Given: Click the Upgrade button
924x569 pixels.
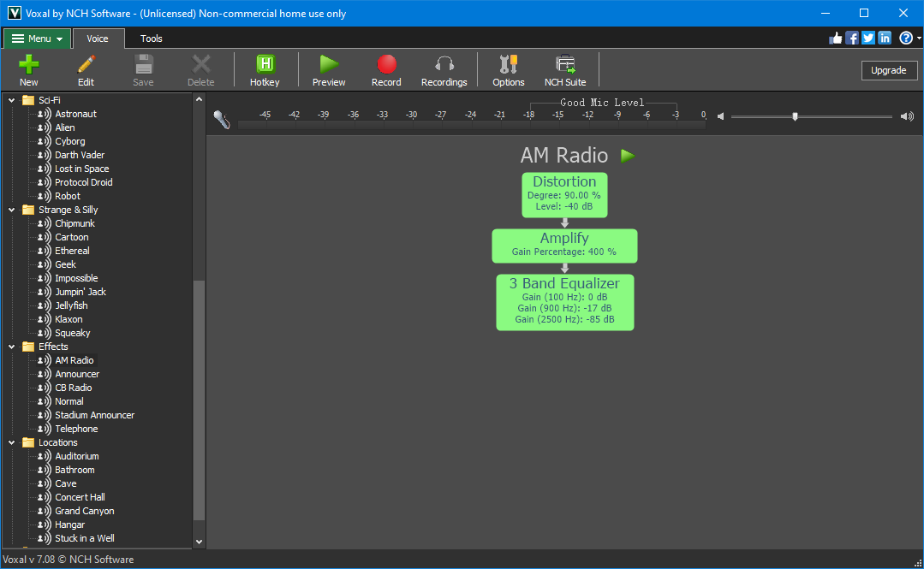Looking at the screenshot, I should point(889,70).
